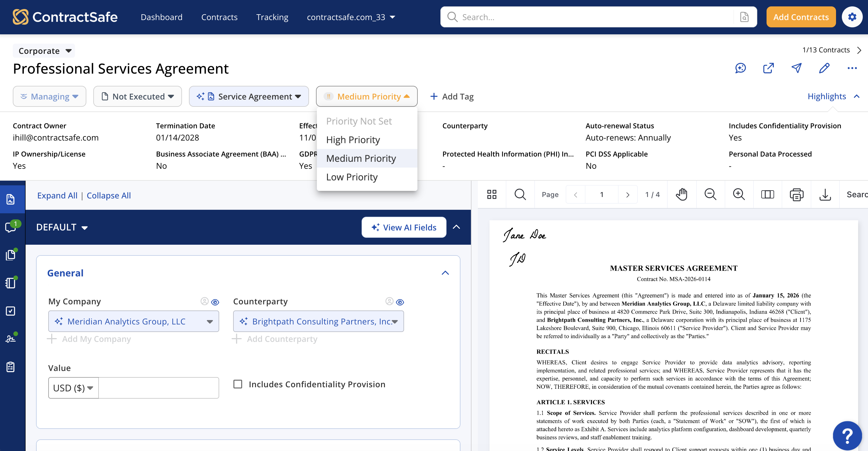Open the help question mark bubble

(x=847, y=436)
